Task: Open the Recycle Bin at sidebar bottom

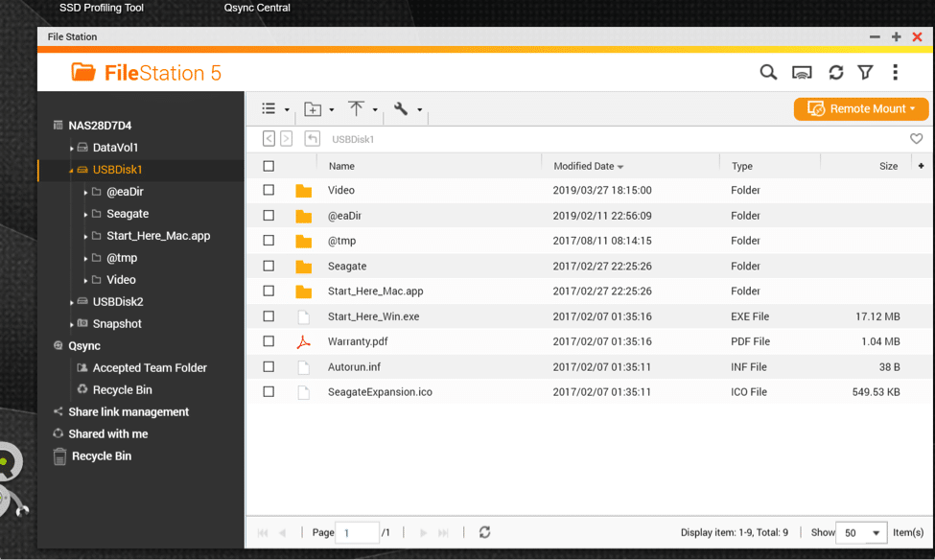Action: [102, 456]
